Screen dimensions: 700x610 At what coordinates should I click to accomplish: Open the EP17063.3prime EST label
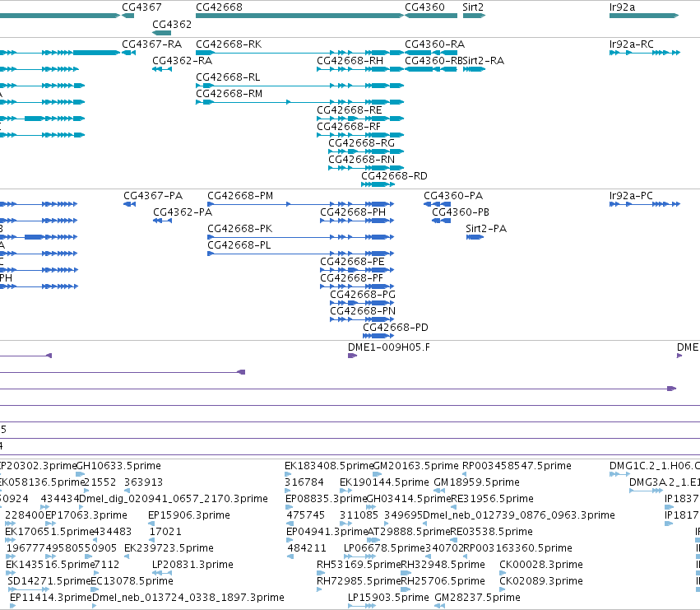tap(86, 515)
